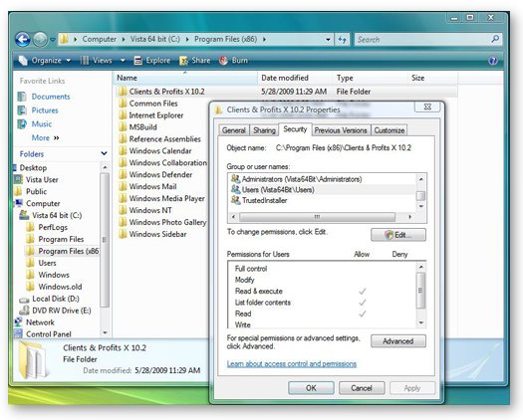Close the Properties dialog

(x=427, y=106)
